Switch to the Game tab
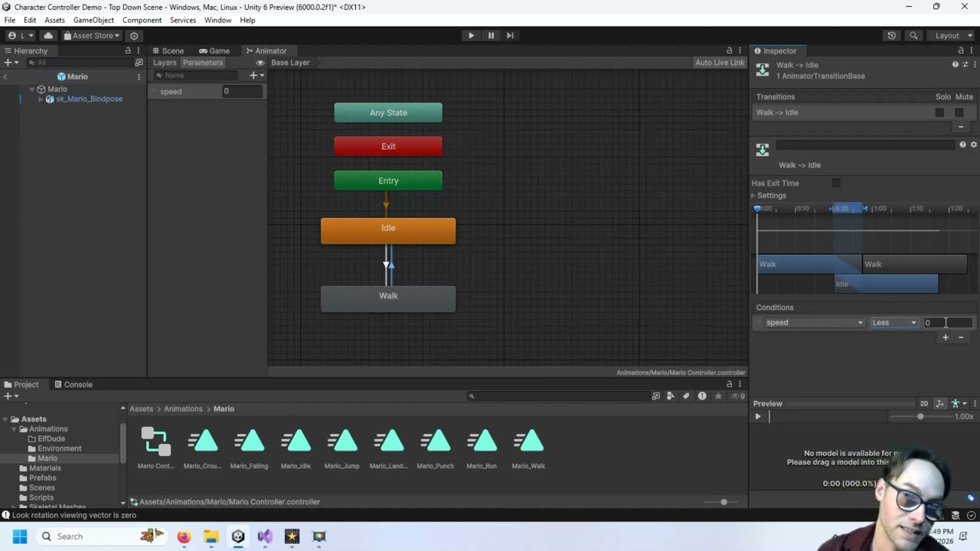Image resolution: width=980 pixels, height=551 pixels. (x=214, y=51)
